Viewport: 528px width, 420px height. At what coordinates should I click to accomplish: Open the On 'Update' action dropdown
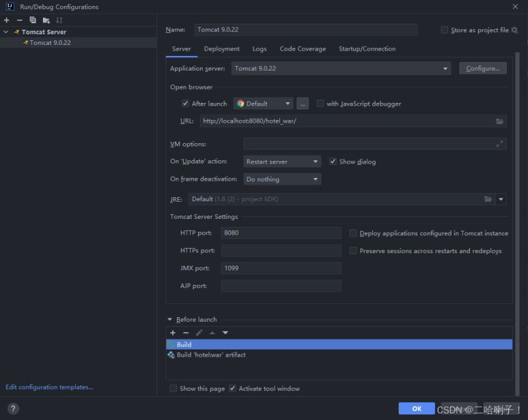tap(315, 162)
